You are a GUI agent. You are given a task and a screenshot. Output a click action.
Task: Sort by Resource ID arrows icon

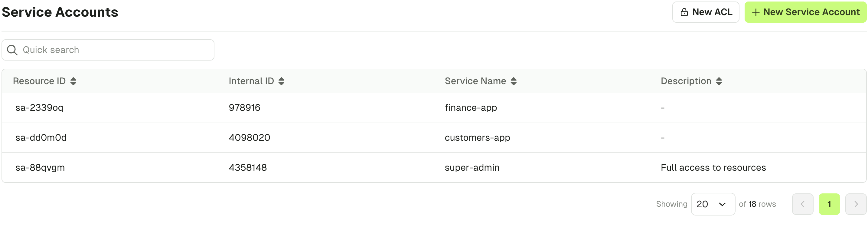click(73, 81)
